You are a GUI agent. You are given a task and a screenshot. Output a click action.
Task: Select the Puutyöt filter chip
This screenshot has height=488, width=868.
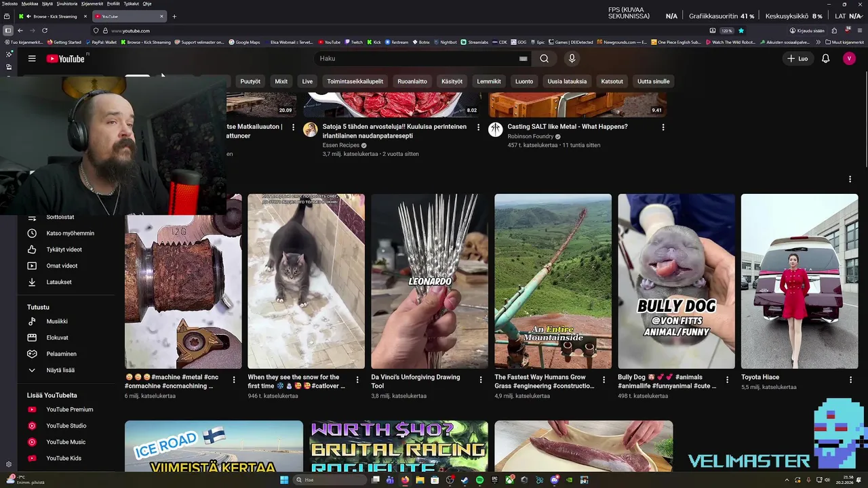point(250,81)
